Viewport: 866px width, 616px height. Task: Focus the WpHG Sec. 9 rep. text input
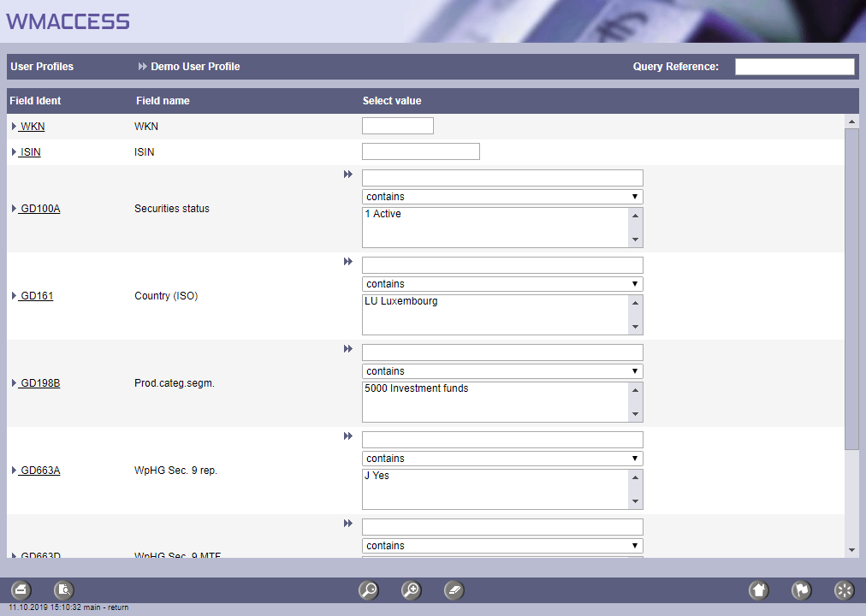[x=502, y=440]
